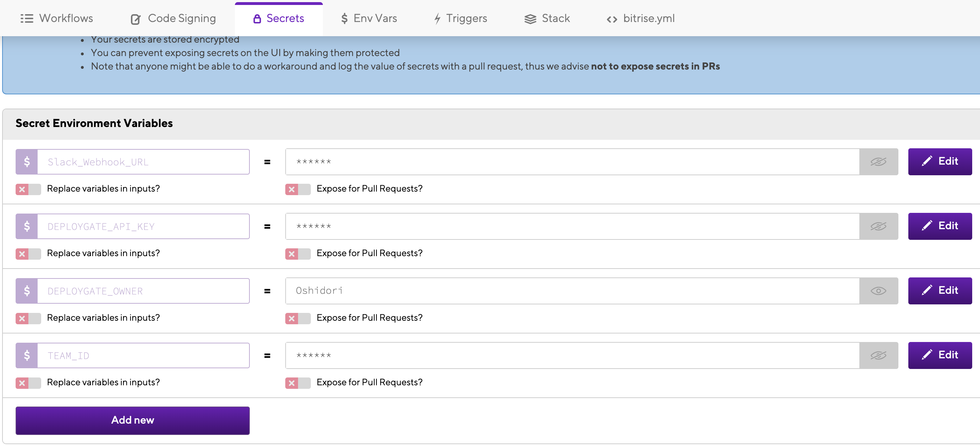This screenshot has width=980, height=447.
Task: Open the Stack tab
Action: [547, 18]
